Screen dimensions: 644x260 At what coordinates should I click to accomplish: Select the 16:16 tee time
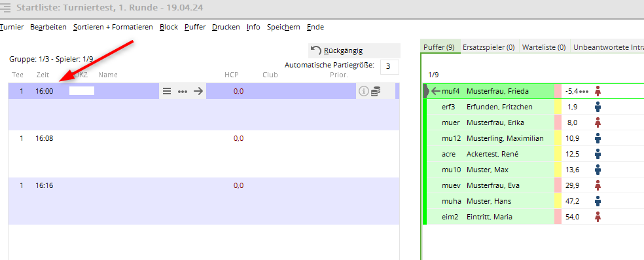pyautogui.click(x=45, y=185)
